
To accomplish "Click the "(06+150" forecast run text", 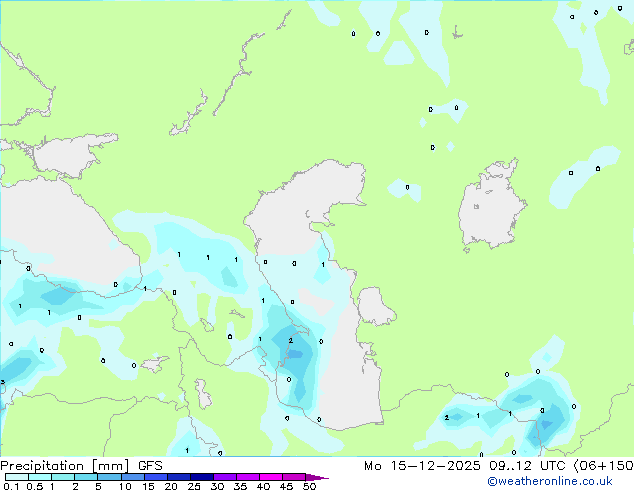I will click(x=603, y=466).
